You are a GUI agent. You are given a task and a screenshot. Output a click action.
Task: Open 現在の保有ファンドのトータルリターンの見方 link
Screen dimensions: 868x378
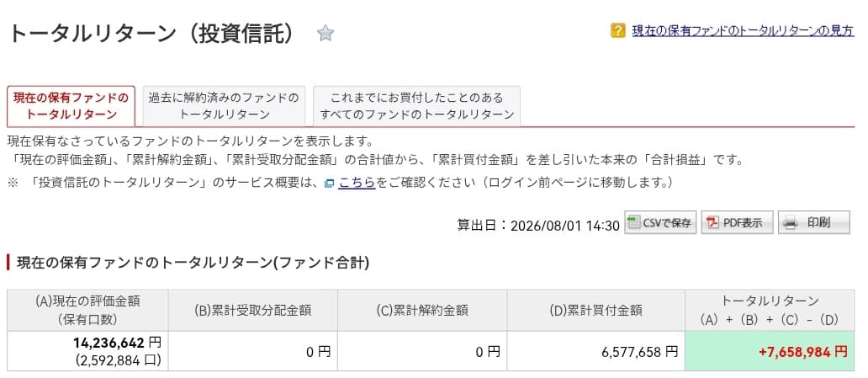pyautogui.click(x=743, y=30)
